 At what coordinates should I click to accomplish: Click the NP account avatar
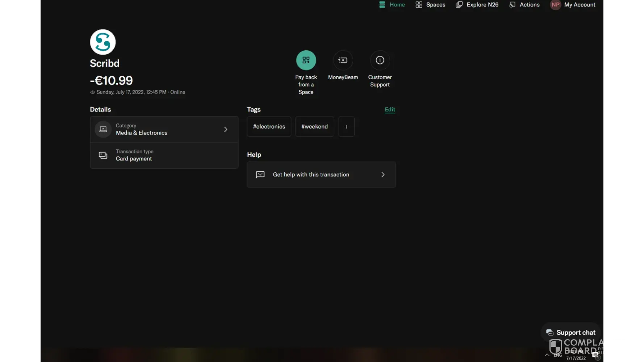(x=555, y=5)
